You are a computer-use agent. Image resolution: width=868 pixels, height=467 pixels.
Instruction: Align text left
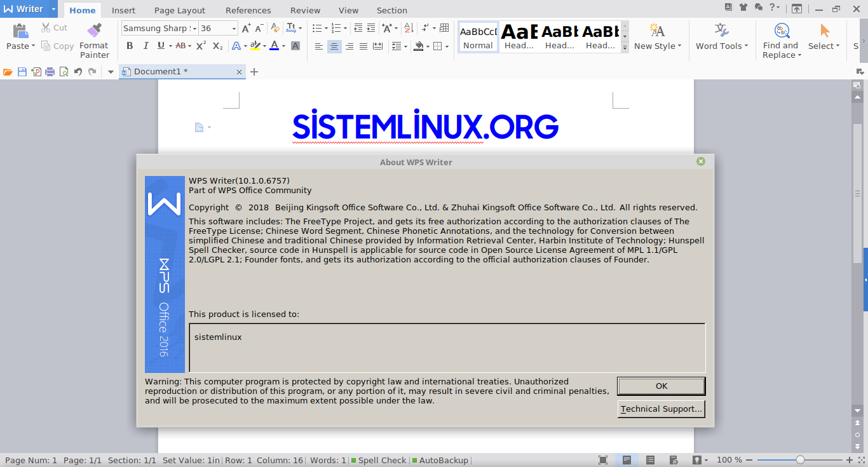pyautogui.click(x=319, y=46)
